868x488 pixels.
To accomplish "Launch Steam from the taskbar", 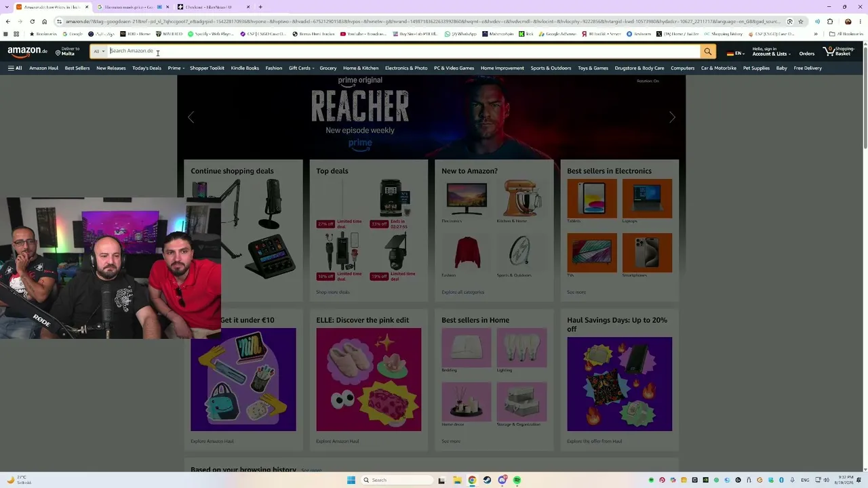I will coord(487,480).
